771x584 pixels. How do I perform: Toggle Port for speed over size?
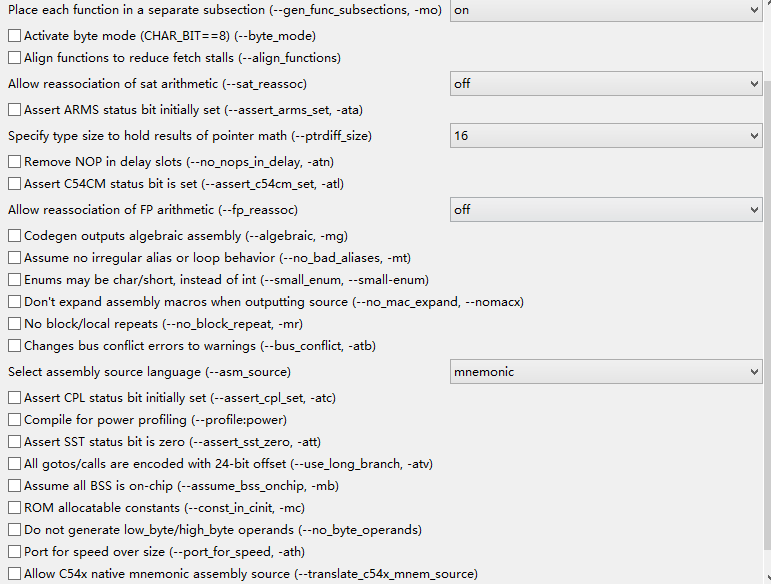click(x=14, y=552)
